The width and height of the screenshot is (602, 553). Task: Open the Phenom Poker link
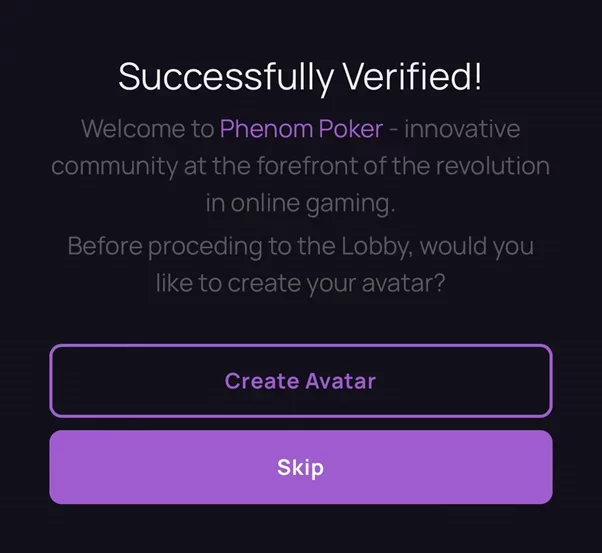[x=301, y=129]
